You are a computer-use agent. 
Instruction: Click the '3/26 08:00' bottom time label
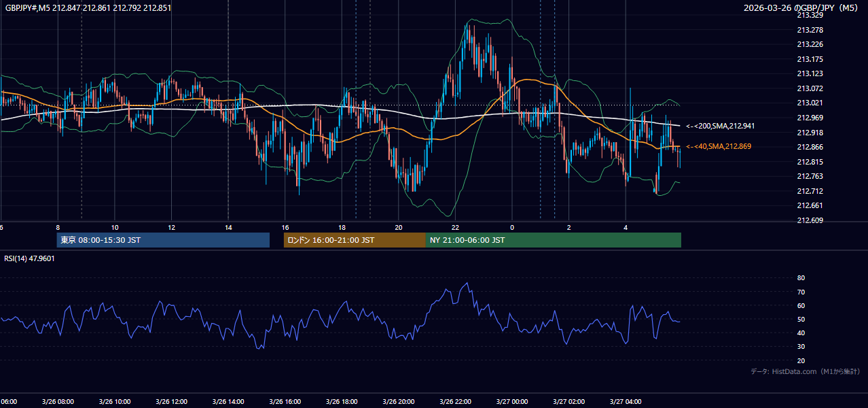(57, 402)
